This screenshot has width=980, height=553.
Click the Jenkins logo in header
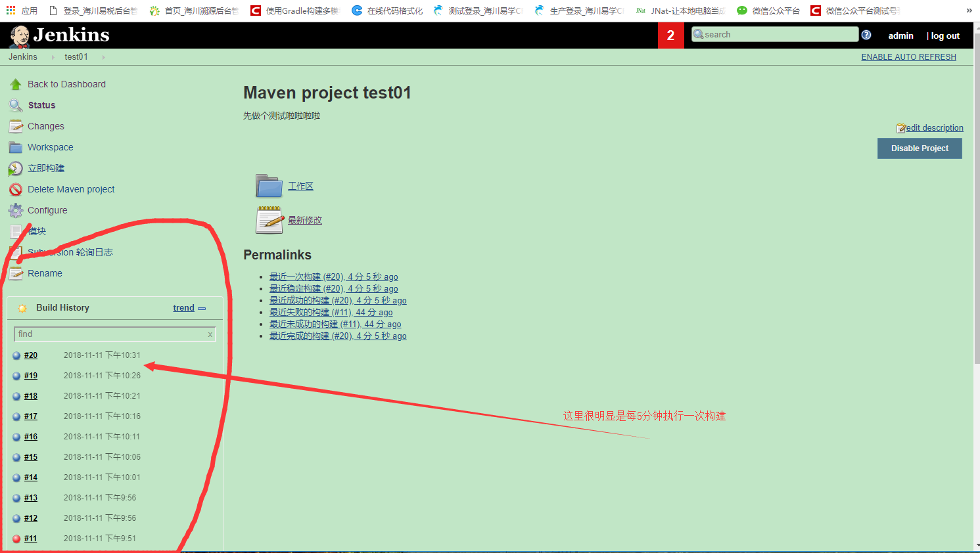[59, 35]
